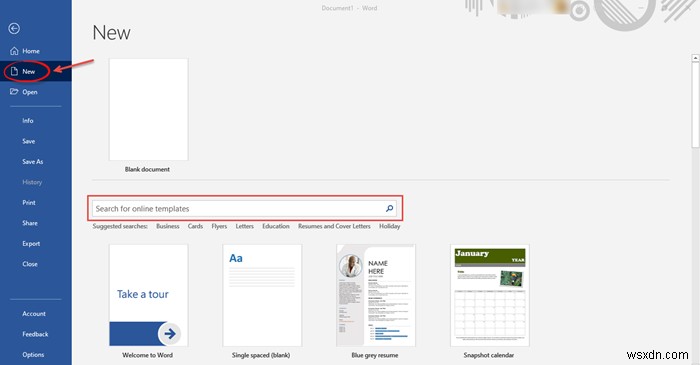Viewport: 700px width, 365px height.
Task: Click the Cards suggested search
Action: point(195,226)
